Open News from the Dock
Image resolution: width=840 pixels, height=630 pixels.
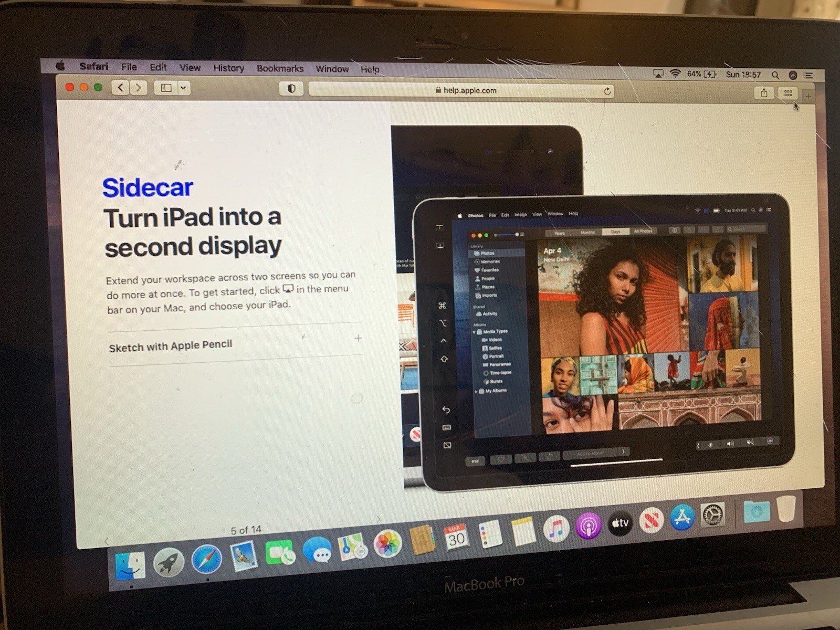652,520
